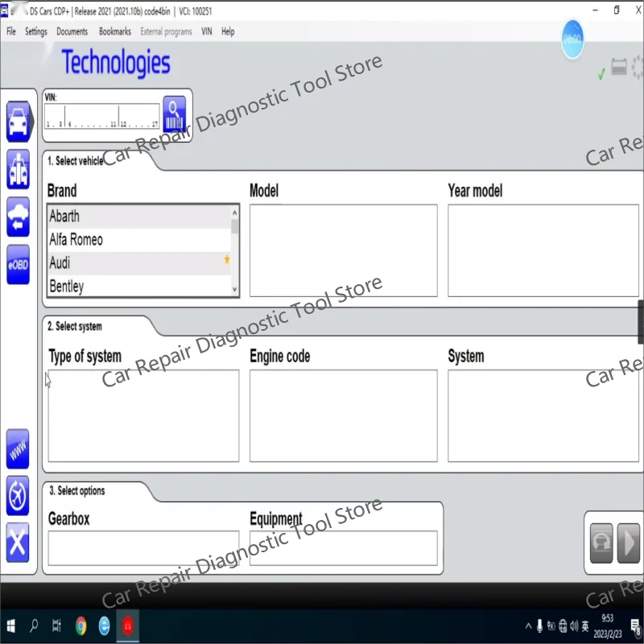Click the red diagnostic app taskbar icon
644x644 pixels.
coord(128,626)
